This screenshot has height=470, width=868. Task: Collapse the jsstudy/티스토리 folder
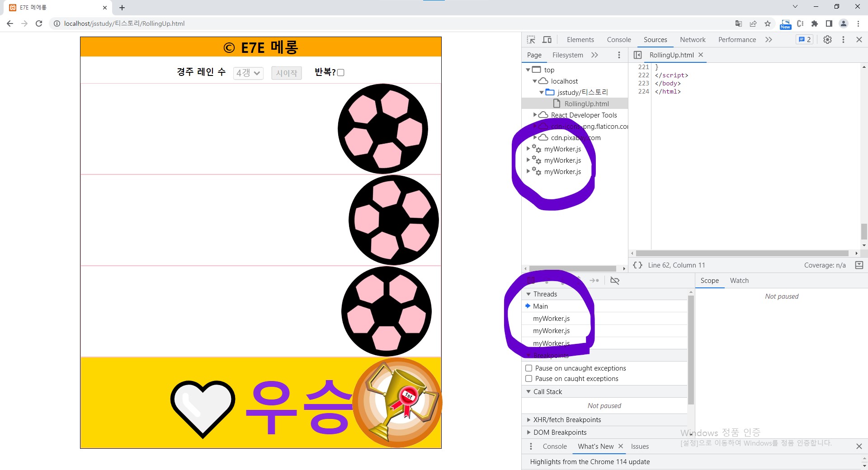coord(542,92)
